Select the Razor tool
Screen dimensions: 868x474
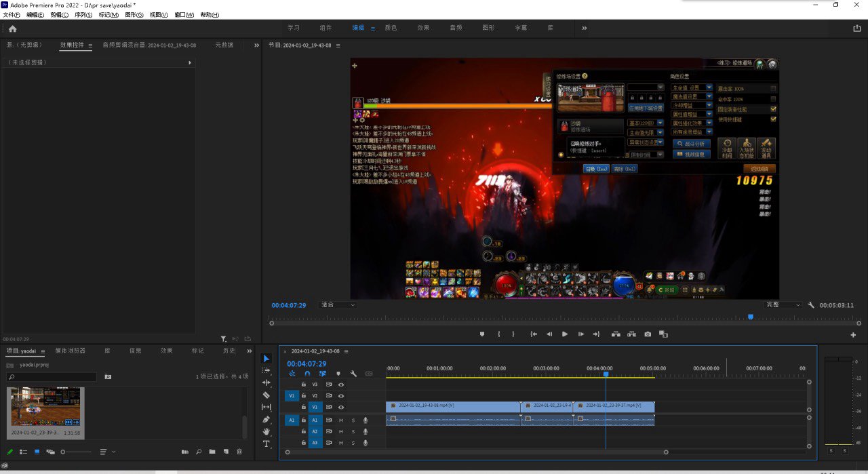click(267, 395)
